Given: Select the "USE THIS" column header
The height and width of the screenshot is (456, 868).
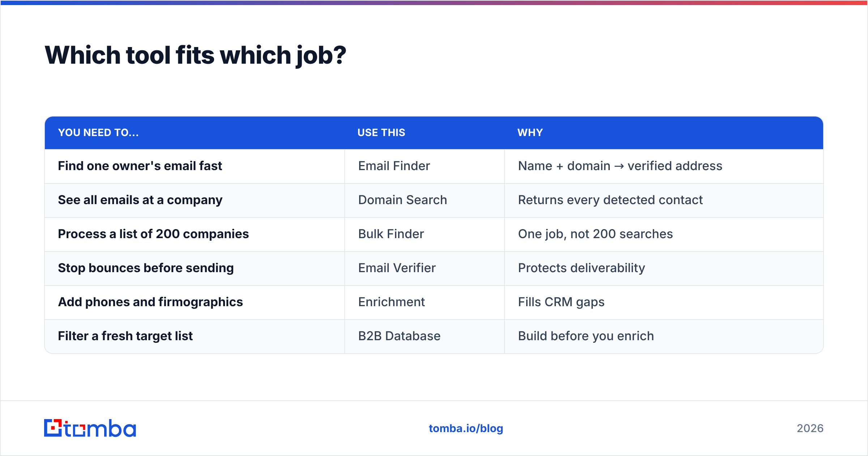Looking at the screenshot, I should pyautogui.click(x=425, y=132).
